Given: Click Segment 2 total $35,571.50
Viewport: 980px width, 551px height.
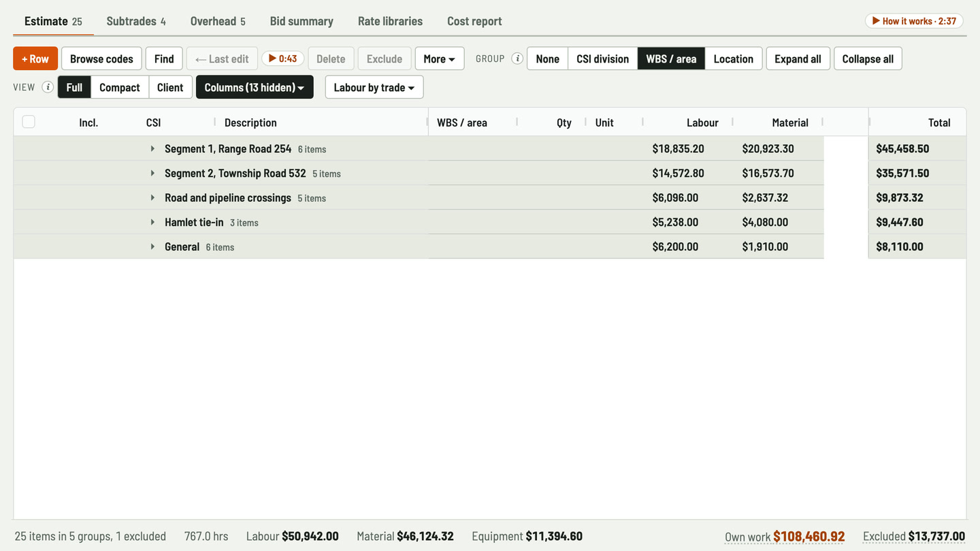Looking at the screenshot, I should [902, 173].
